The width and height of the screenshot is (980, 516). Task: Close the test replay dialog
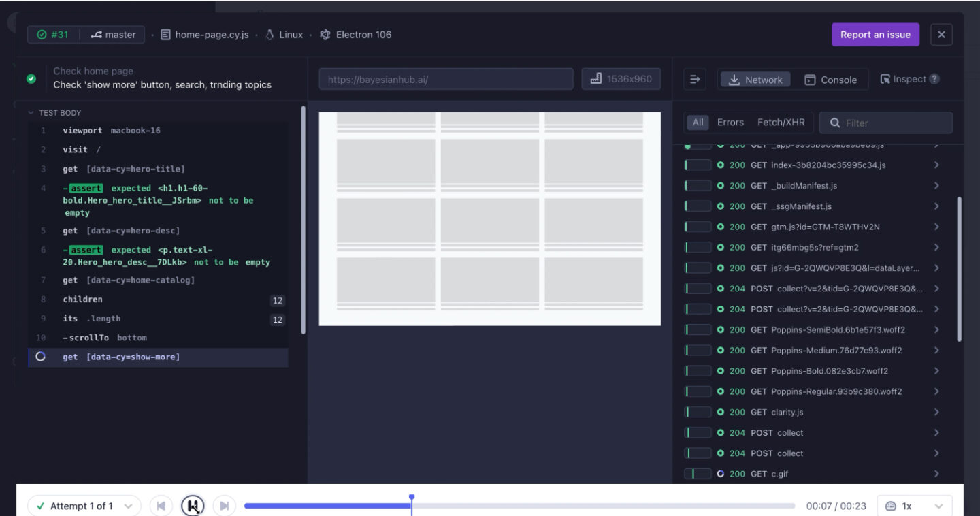click(941, 35)
